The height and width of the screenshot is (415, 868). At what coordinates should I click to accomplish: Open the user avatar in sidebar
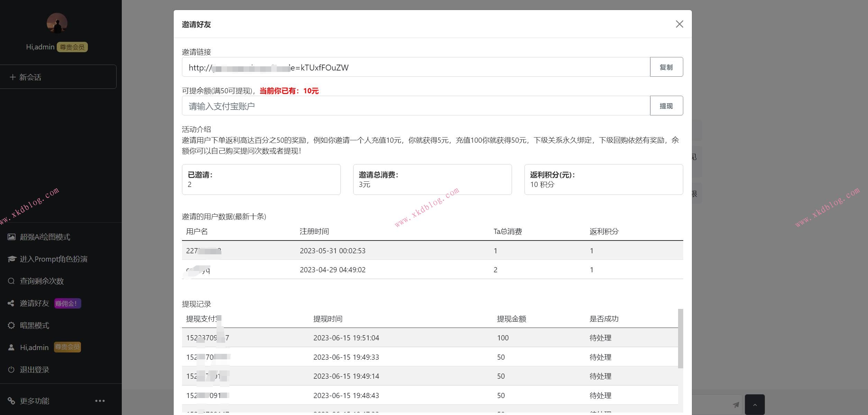click(x=57, y=23)
